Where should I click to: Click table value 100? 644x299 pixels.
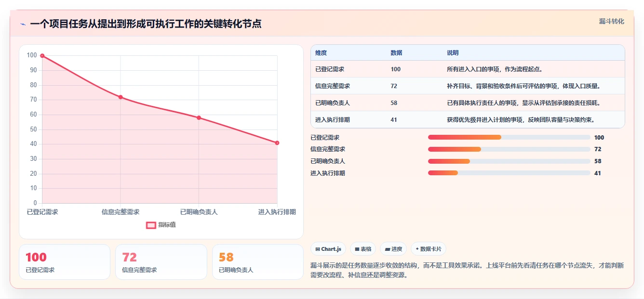(x=395, y=69)
